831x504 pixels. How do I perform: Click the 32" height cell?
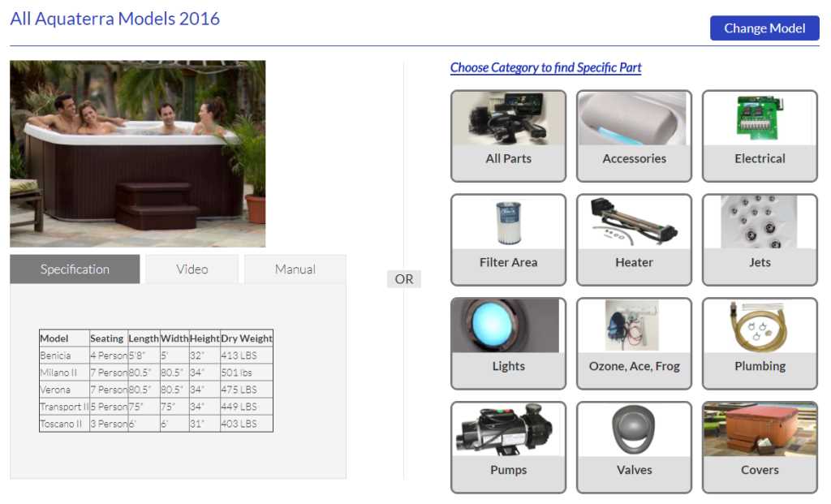point(205,355)
